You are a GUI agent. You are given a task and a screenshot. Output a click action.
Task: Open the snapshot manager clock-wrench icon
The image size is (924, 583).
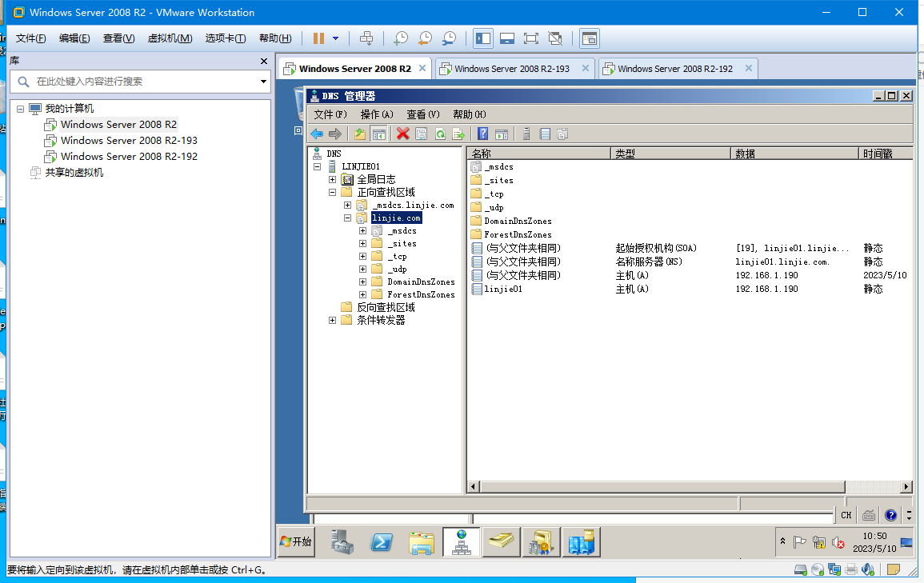[449, 38]
